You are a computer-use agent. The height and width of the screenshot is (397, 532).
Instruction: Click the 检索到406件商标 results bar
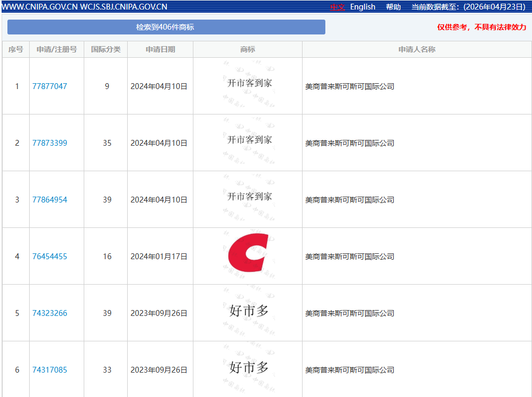[166, 27]
